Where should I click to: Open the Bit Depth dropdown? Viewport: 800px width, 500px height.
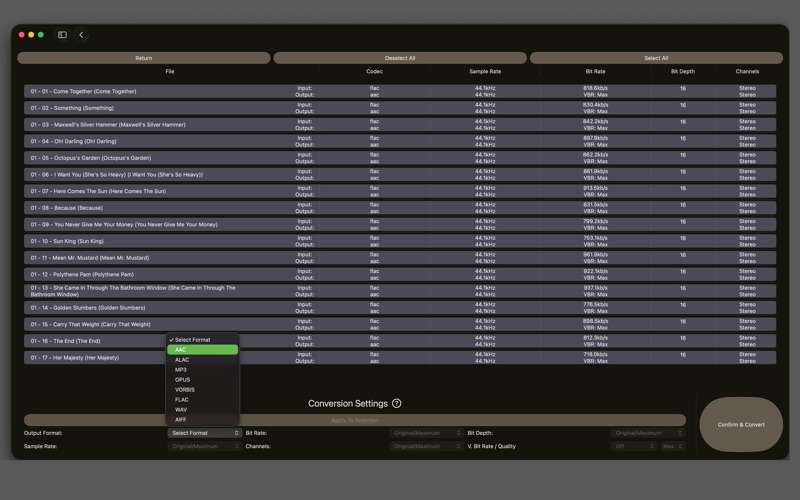(x=648, y=433)
